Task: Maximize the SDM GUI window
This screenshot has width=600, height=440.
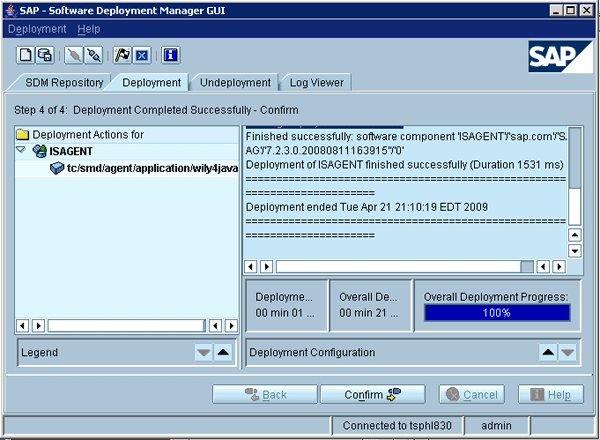Action: (x=570, y=10)
